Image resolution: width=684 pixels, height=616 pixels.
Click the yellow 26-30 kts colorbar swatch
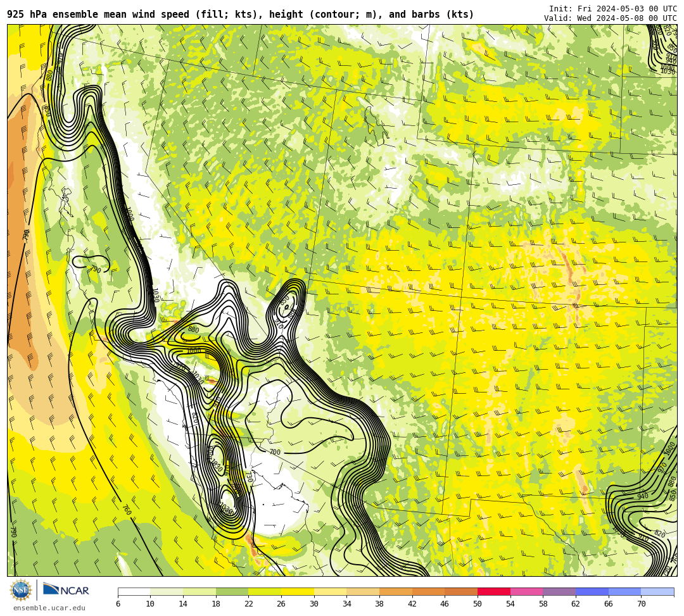coord(298,591)
